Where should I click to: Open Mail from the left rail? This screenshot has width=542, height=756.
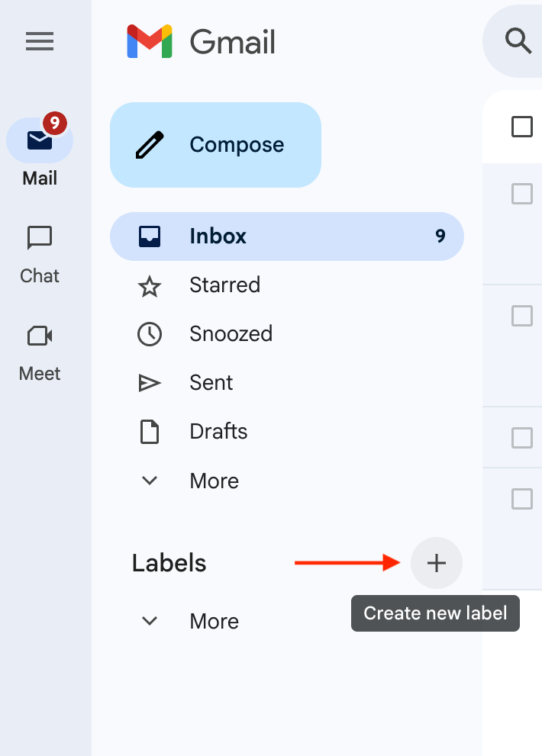pos(40,141)
